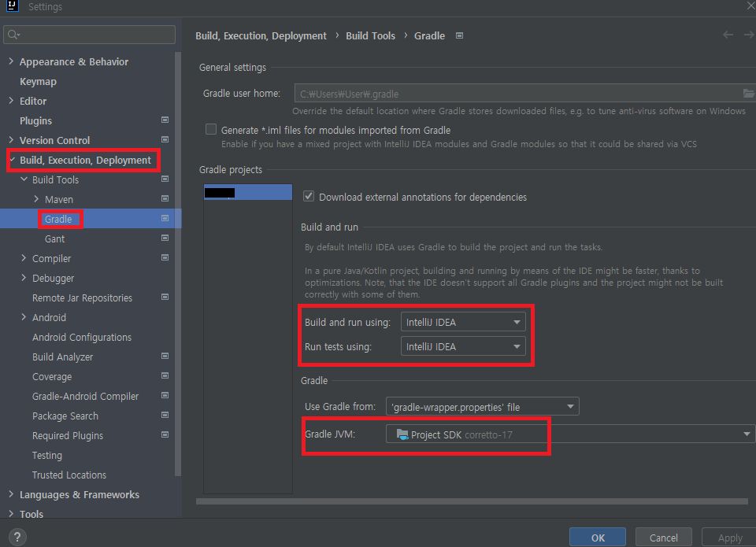Click the settings tree vertical scrollbar
Viewport: 756px width, 547px height.
click(178, 264)
